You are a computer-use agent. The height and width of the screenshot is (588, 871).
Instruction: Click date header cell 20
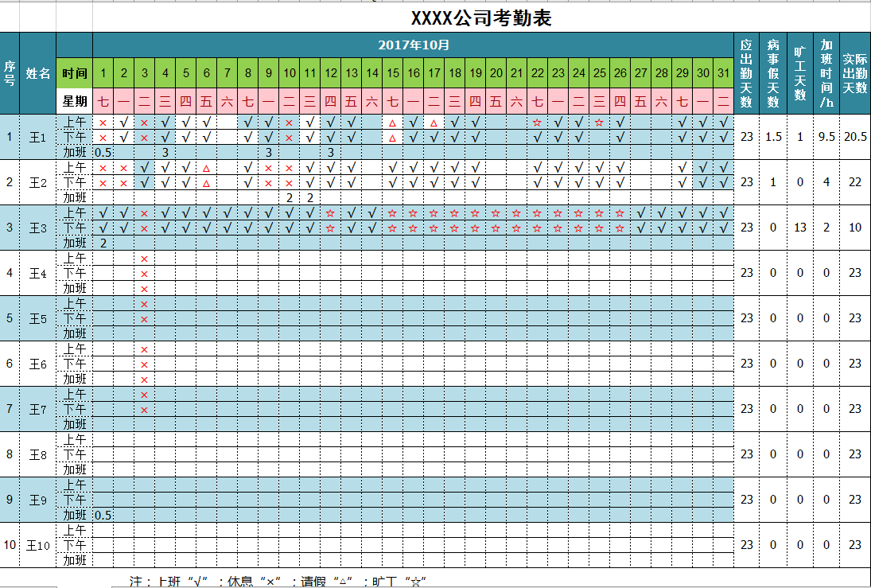point(496,73)
